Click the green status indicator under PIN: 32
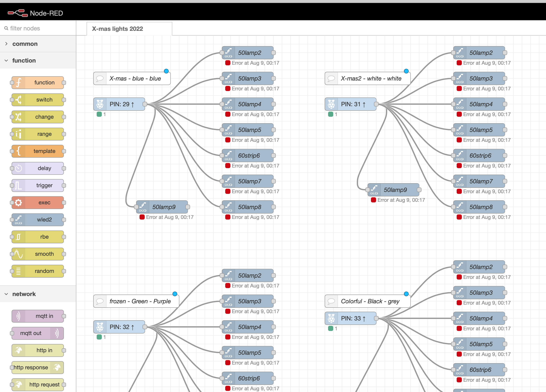546x392 pixels. [99, 337]
